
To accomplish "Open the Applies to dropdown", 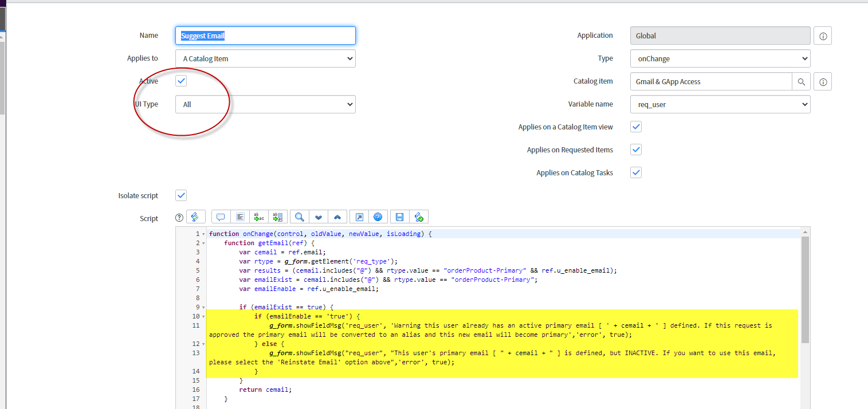I will [x=265, y=58].
